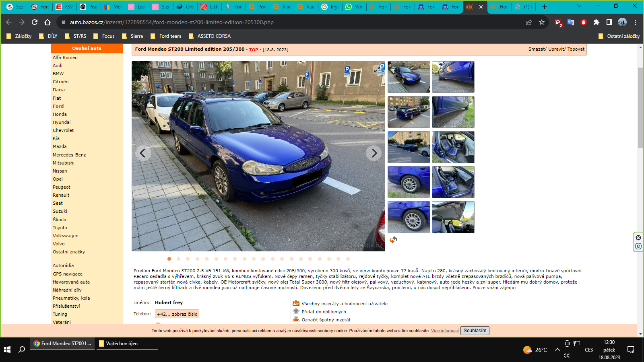This screenshot has width=644, height=362.
Task: Select last carousel dot below main photo
Action: tap(348, 259)
